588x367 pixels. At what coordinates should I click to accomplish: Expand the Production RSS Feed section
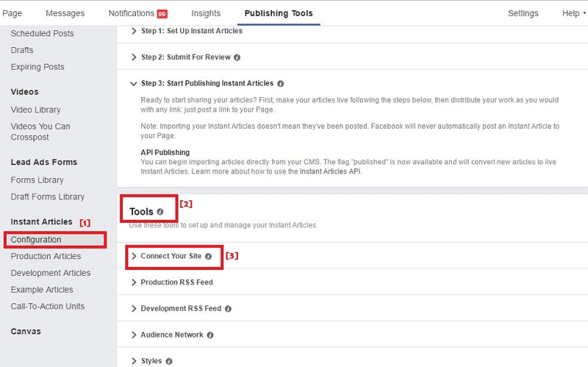(x=176, y=282)
